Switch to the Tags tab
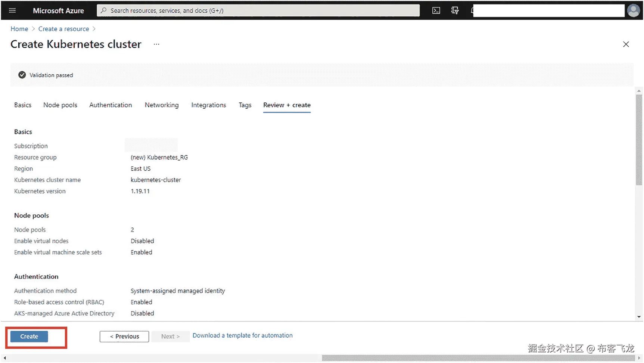The image size is (644, 363). pyautogui.click(x=245, y=105)
